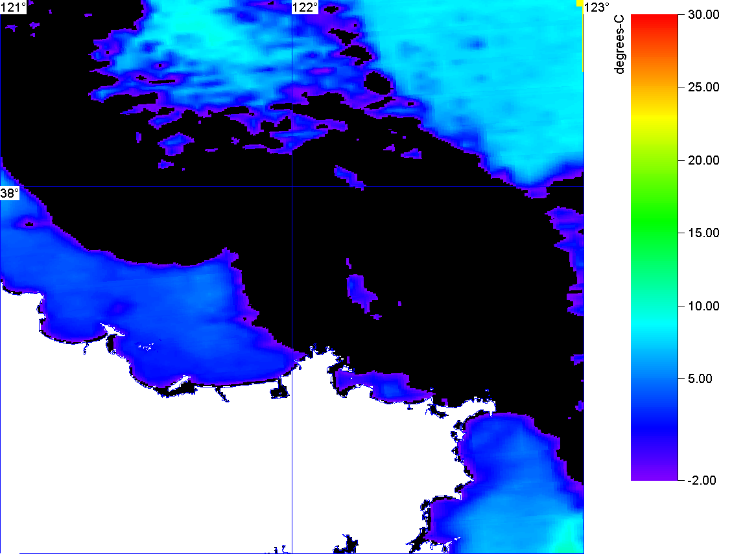Viewport: 756px width, 554px height.
Task: Click the 121° longitude label
Action: click(x=13, y=7)
